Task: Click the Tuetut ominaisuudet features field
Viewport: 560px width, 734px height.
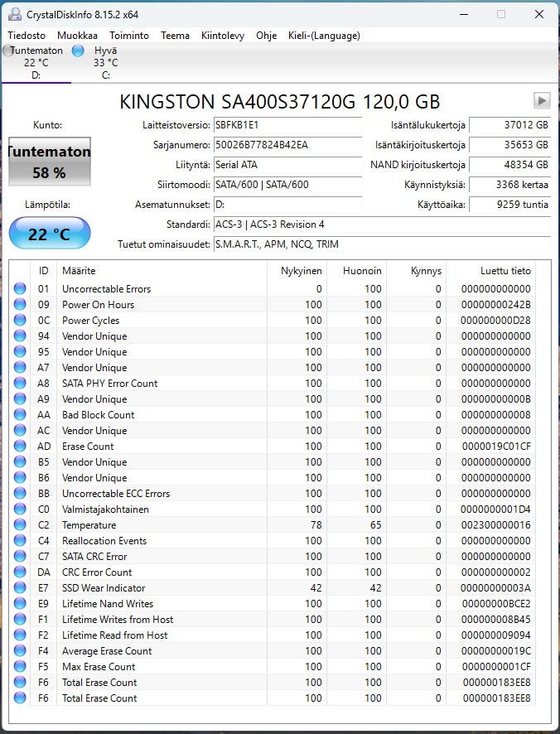Action: [x=382, y=244]
